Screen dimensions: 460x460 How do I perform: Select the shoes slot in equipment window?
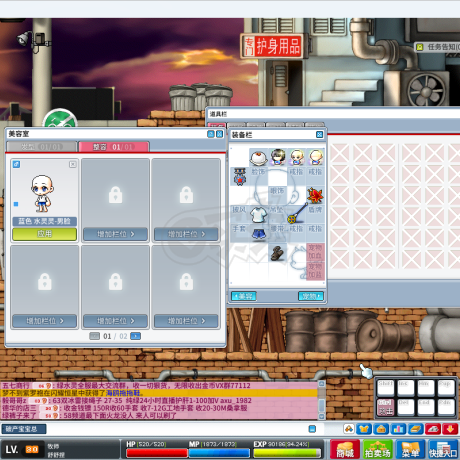(x=277, y=253)
